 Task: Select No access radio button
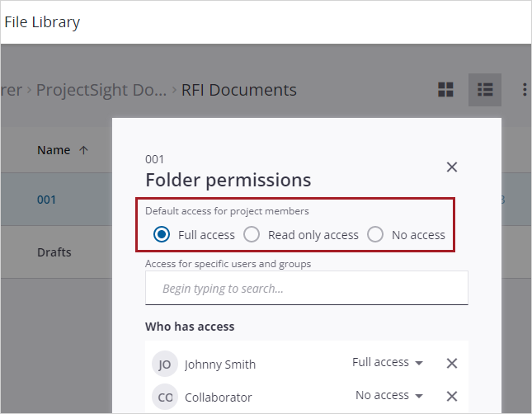coord(375,234)
